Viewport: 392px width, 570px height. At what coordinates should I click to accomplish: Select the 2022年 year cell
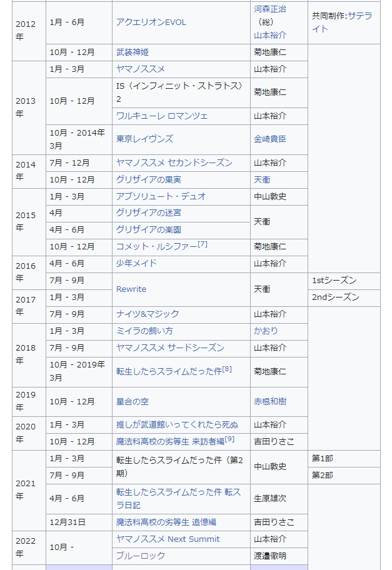(x=29, y=548)
